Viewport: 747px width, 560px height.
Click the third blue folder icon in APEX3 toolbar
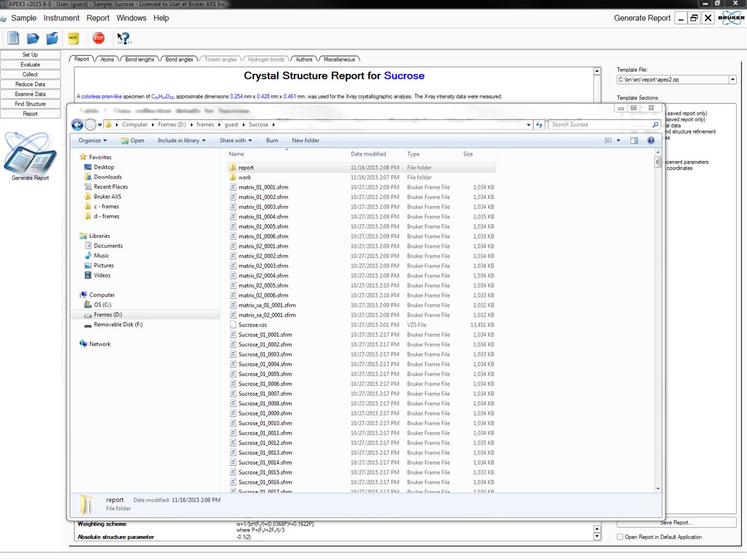53,38
